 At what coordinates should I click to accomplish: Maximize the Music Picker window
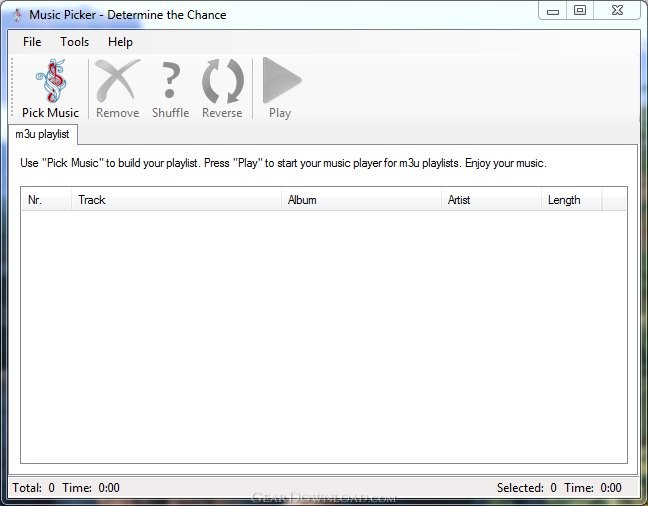[x=580, y=10]
